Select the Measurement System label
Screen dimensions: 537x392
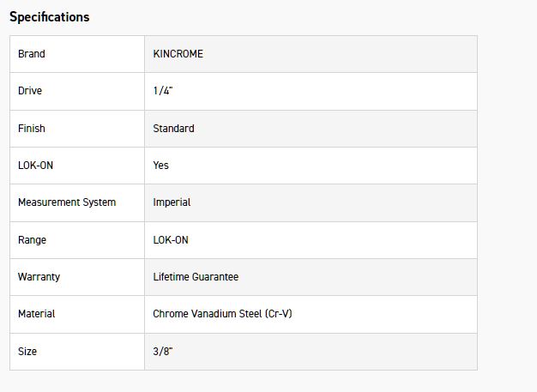coord(67,202)
